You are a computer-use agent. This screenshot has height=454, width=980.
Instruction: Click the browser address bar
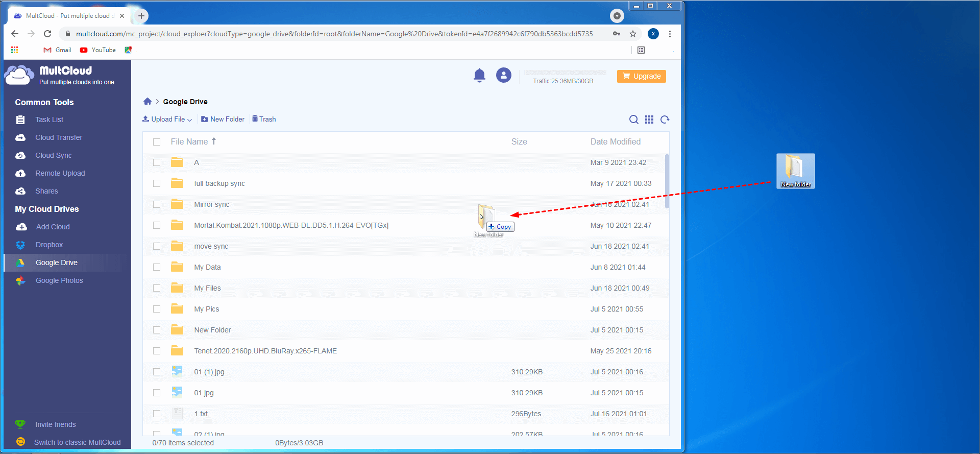click(x=334, y=34)
